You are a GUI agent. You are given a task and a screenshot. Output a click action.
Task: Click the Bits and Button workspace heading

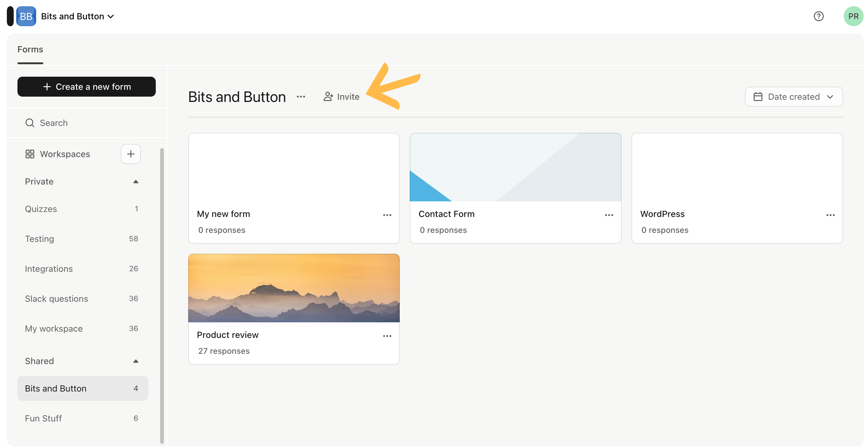[237, 97]
